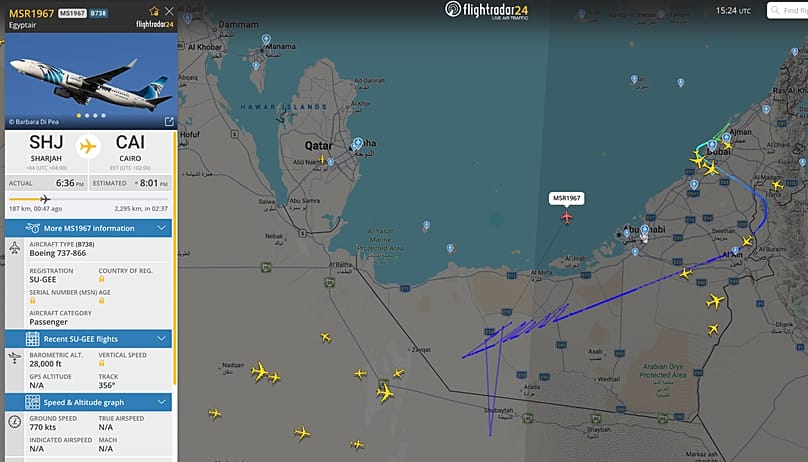Select yellow aircraft near Shabaytah border

click(x=384, y=393)
